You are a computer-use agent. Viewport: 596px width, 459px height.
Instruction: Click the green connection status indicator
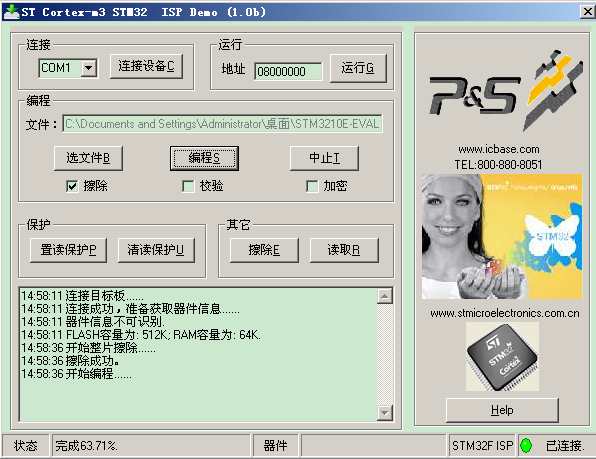point(526,445)
